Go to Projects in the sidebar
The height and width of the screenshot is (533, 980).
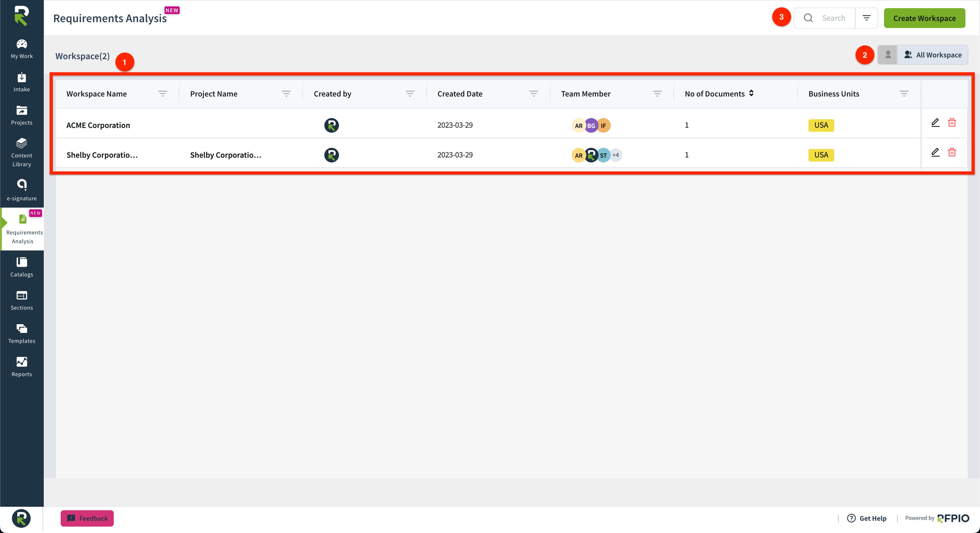click(x=22, y=115)
